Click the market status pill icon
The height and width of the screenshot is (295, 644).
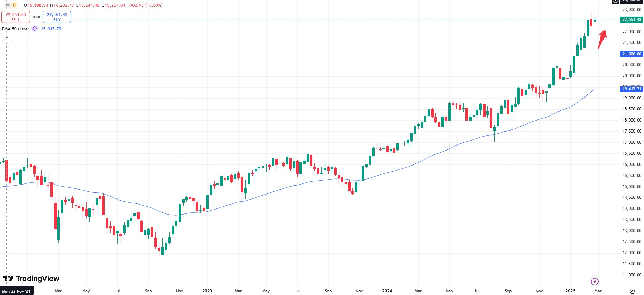coord(8,5)
